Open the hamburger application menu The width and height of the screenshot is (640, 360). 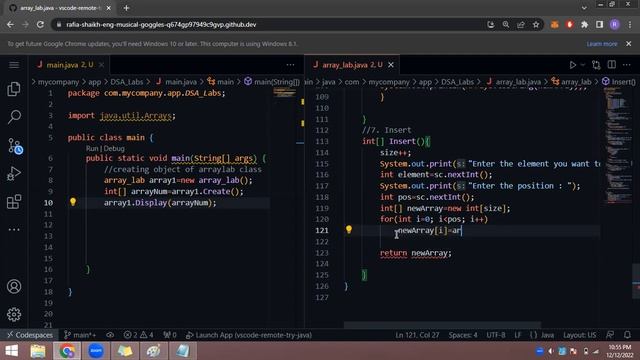click(14, 65)
